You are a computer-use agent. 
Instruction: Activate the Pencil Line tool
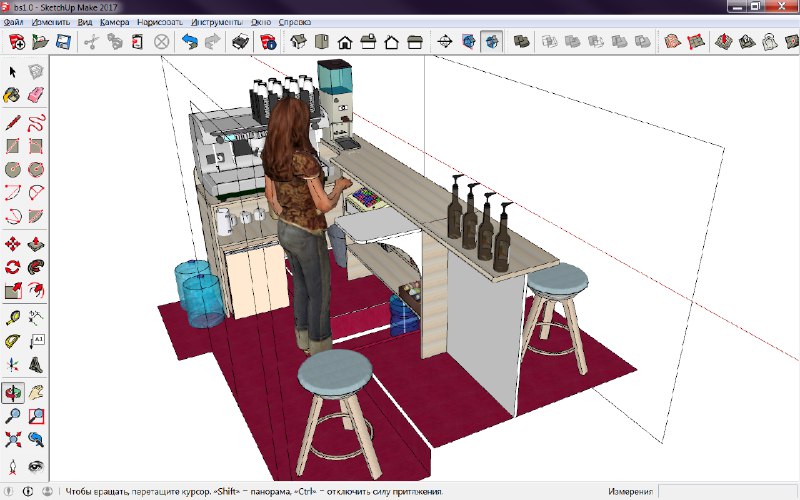(13, 123)
